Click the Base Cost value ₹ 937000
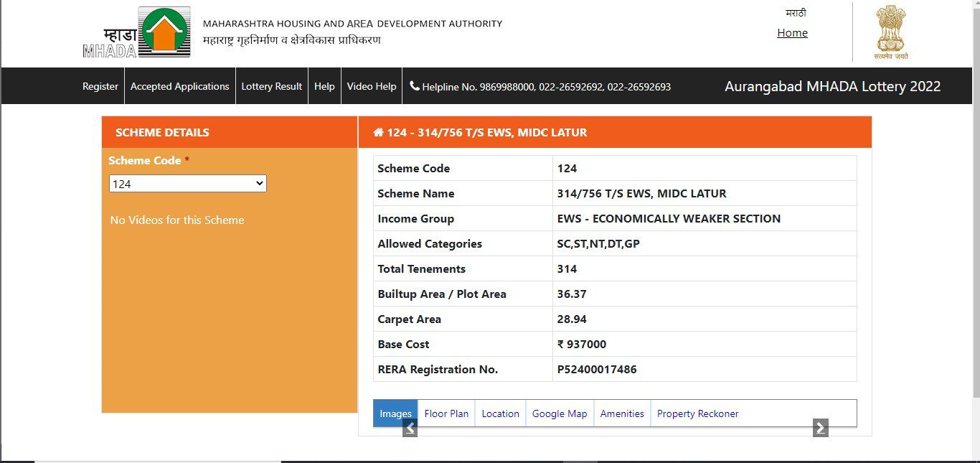This screenshot has width=980, height=463. 582,345
